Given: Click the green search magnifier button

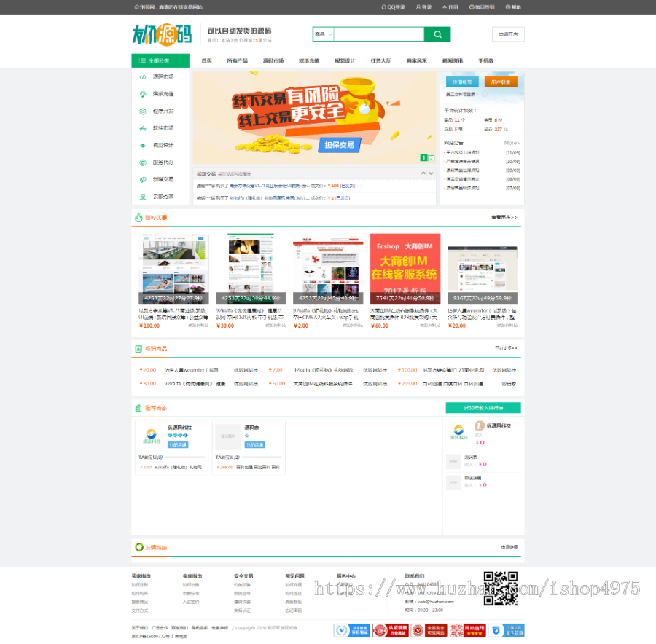Looking at the screenshot, I should (437, 34).
